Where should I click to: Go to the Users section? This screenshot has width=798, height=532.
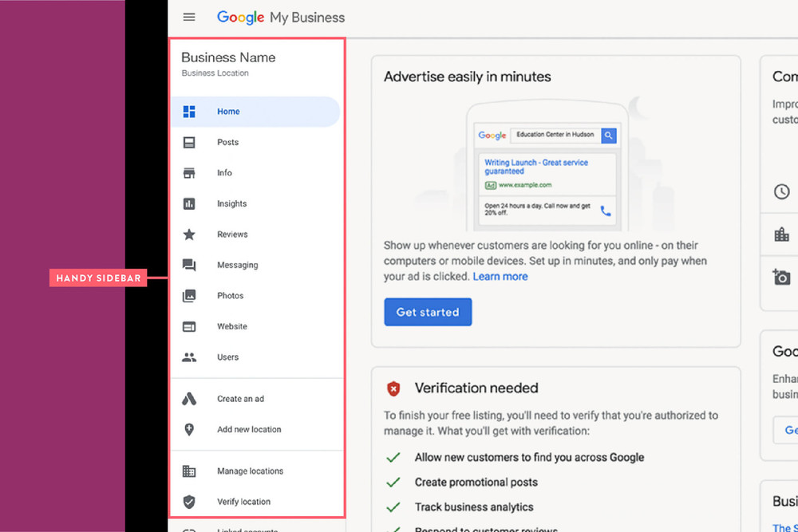(x=255, y=357)
